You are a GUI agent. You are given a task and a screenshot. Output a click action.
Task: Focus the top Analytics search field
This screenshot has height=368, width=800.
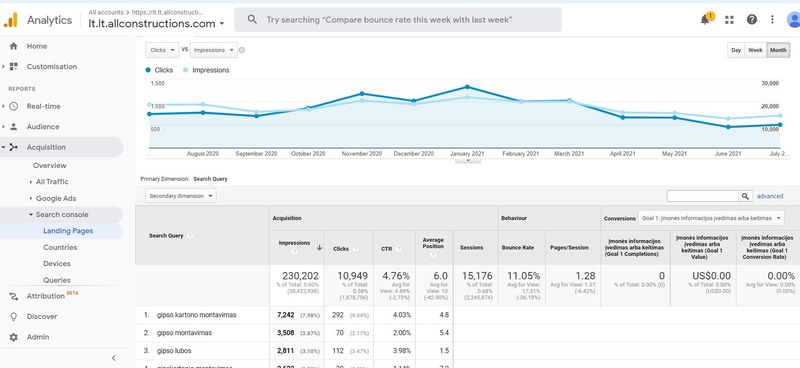coord(398,19)
